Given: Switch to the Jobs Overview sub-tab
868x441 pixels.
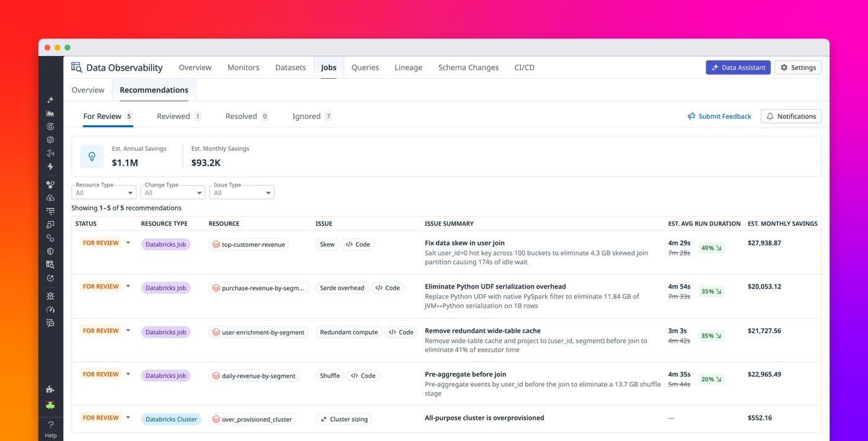Looking at the screenshot, I should 88,90.
